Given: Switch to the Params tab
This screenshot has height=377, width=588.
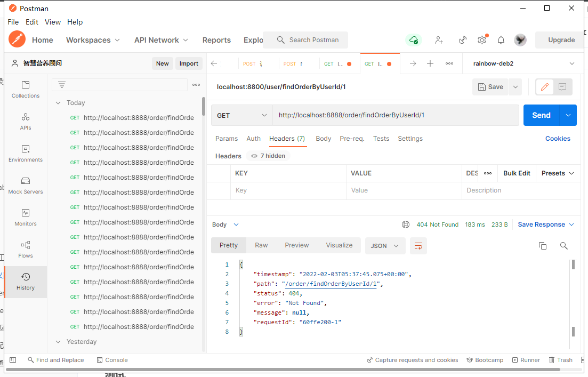Looking at the screenshot, I should click(x=227, y=139).
